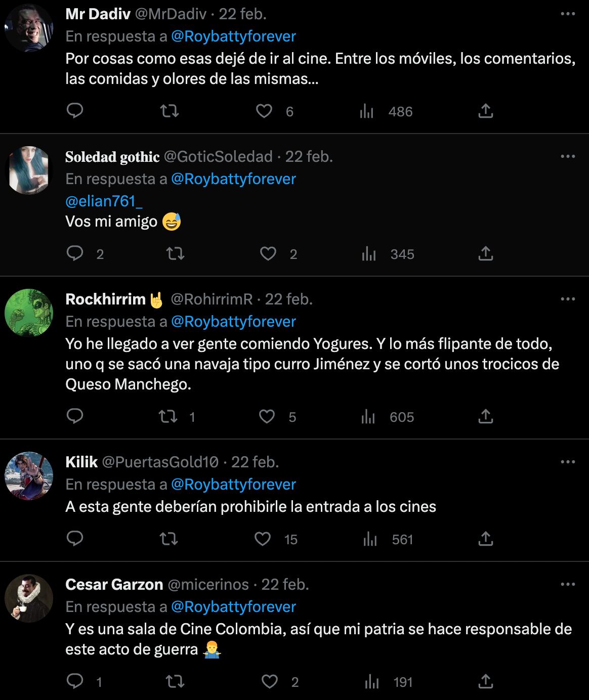Share Rockhirrim's tweet about Queso Manchego

pyautogui.click(x=485, y=416)
